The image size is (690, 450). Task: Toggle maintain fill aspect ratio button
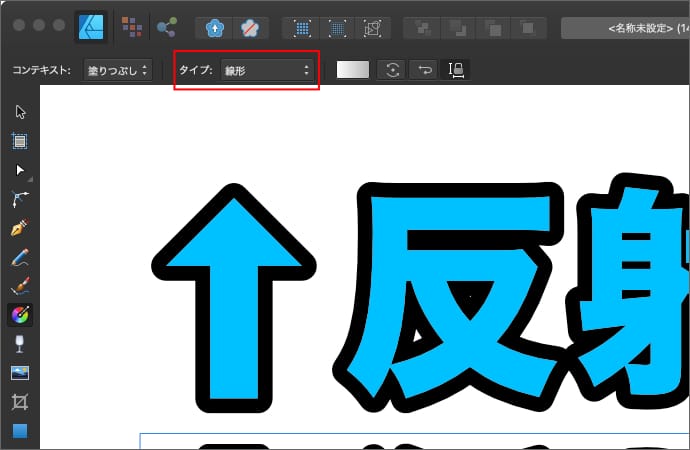456,70
